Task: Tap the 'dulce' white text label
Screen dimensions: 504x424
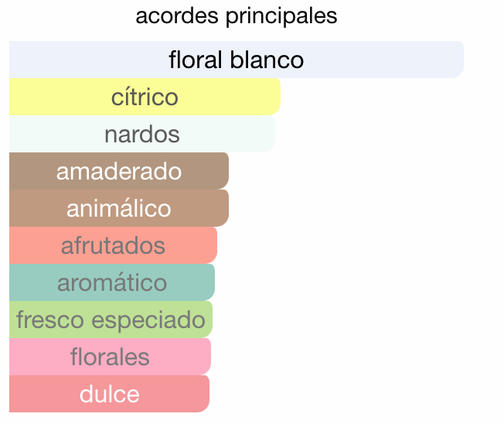Action: (x=109, y=394)
